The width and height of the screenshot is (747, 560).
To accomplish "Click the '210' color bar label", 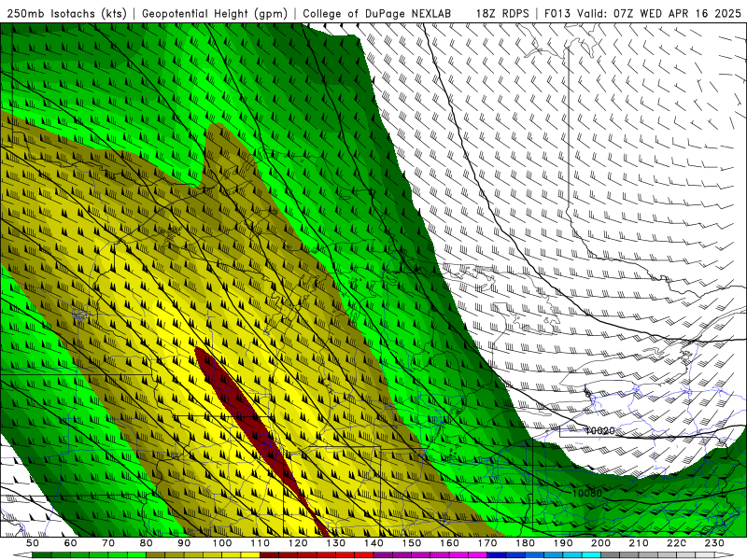I will pyautogui.click(x=640, y=543).
